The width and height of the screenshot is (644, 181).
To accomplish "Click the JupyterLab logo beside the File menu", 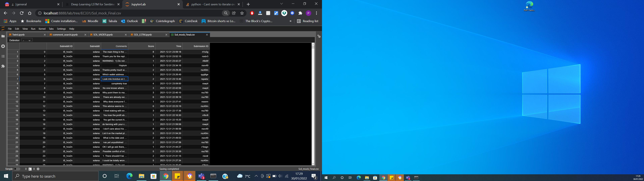I will (3, 28).
